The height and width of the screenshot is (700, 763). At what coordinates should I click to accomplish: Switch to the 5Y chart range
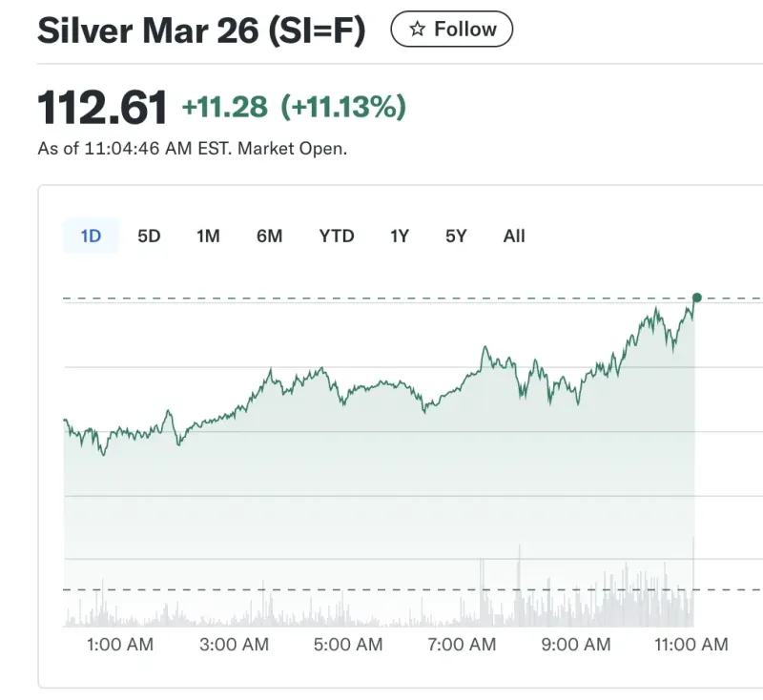(x=455, y=236)
